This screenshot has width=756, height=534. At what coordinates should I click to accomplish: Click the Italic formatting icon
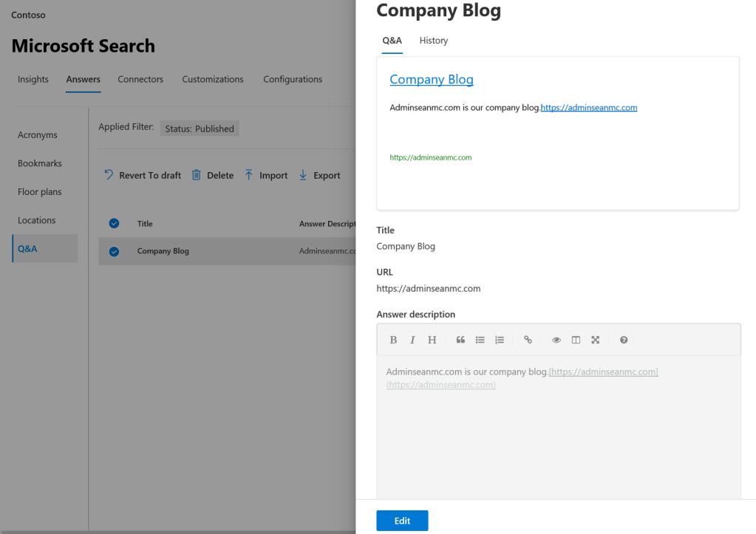click(412, 340)
